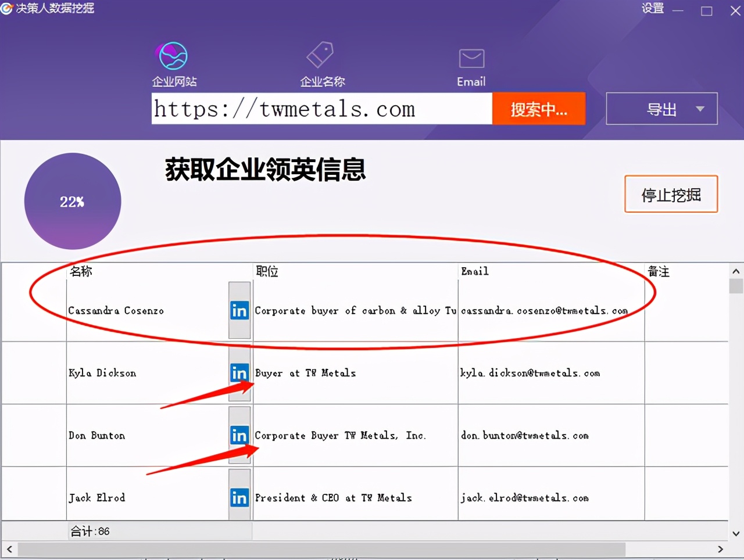Viewport: 744px width, 560px height.
Task: Click the 22% progress circle
Action: pyautogui.click(x=73, y=202)
